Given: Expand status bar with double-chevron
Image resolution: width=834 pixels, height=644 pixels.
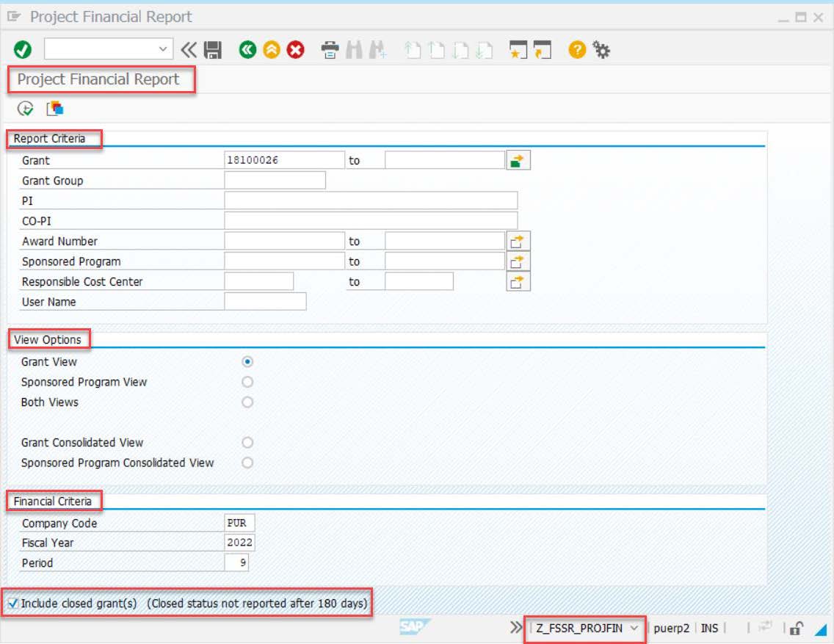Looking at the screenshot, I should (x=515, y=628).
